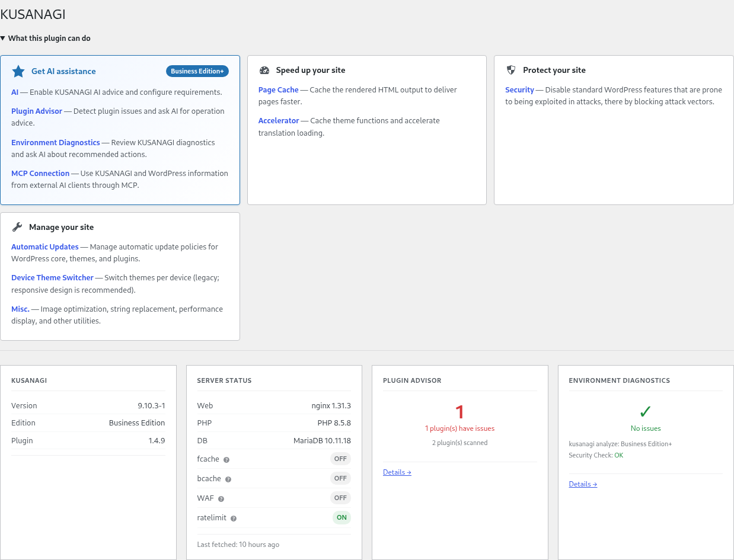The width and height of the screenshot is (734, 560).
Task: Click the kusanagi analyze: Business Edition+ text
Action: [x=620, y=444]
